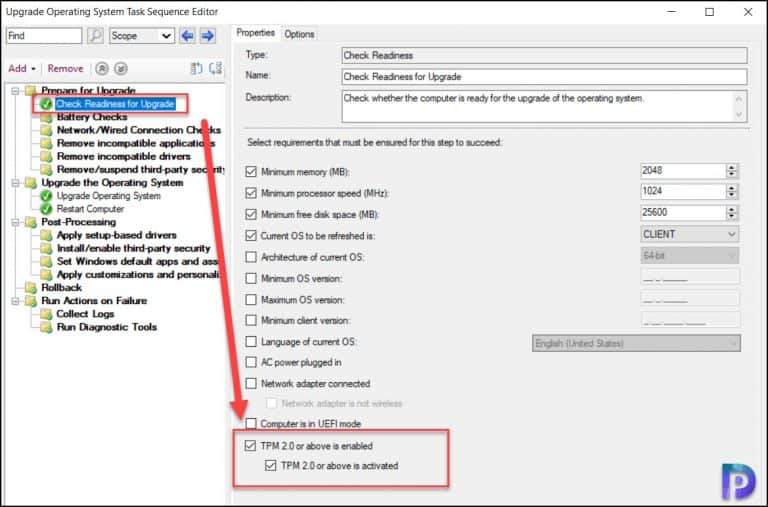The image size is (768, 507).
Task: Click the folder icon of Battery Checks
Action: (47, 117)
